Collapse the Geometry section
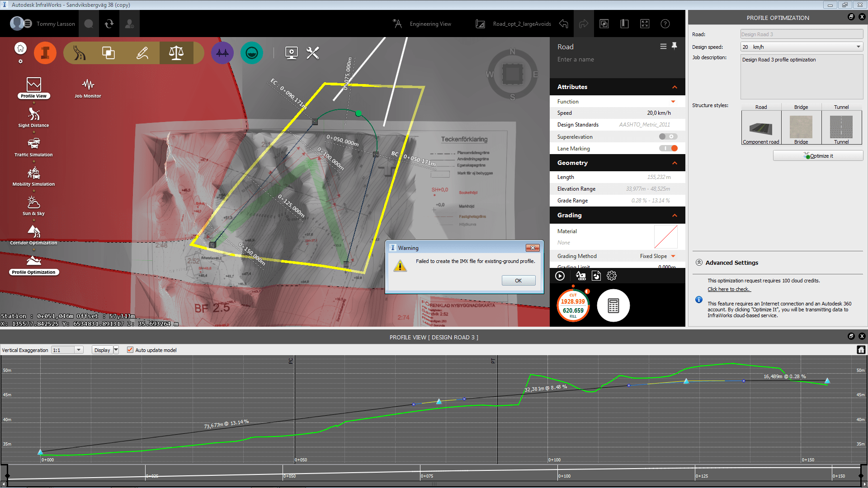This screenshot has height=488, width=868. click(675, 163)
